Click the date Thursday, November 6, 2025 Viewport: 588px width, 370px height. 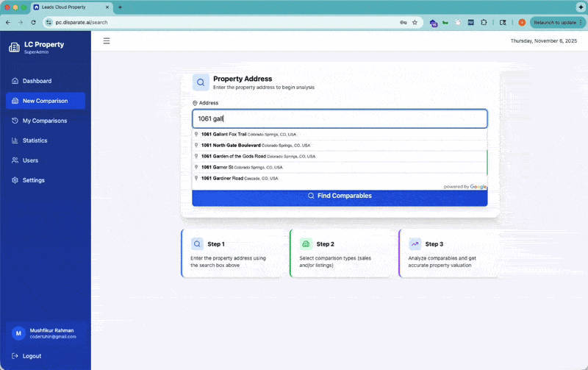click(543, 41)
